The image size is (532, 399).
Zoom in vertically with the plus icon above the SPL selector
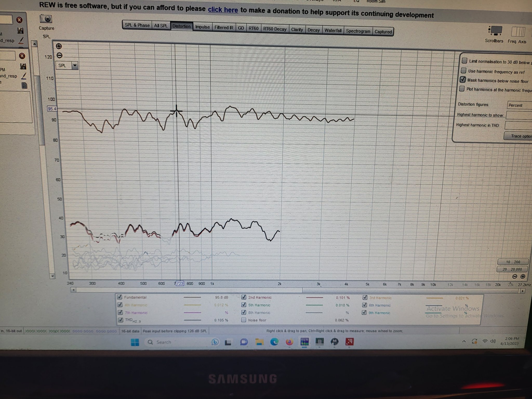[x=59, y=46]
